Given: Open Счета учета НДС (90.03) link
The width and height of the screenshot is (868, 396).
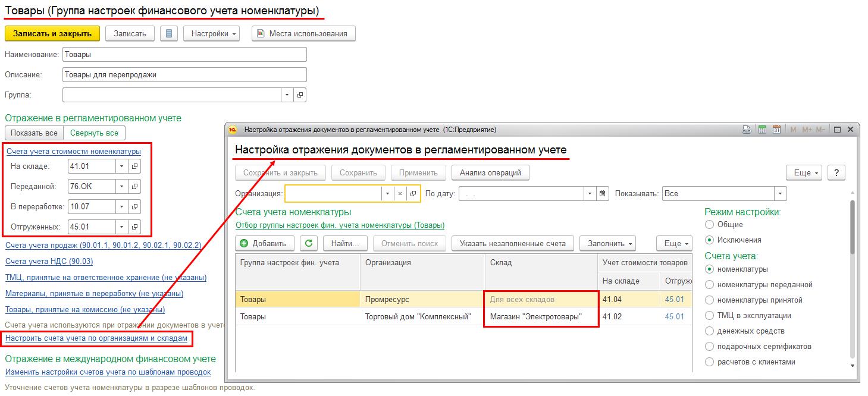Looking at the screenshot, I should click(x=49, y=261).
